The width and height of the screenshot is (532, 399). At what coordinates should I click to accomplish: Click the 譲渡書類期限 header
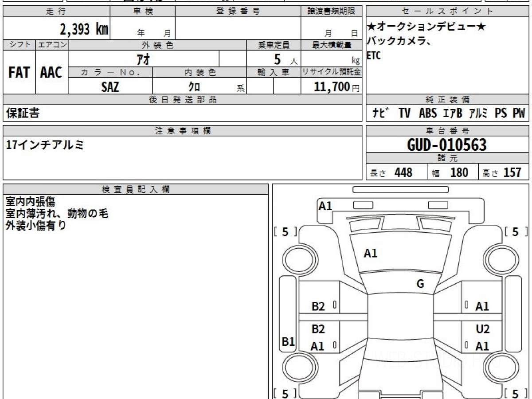[x=332, y=12]
